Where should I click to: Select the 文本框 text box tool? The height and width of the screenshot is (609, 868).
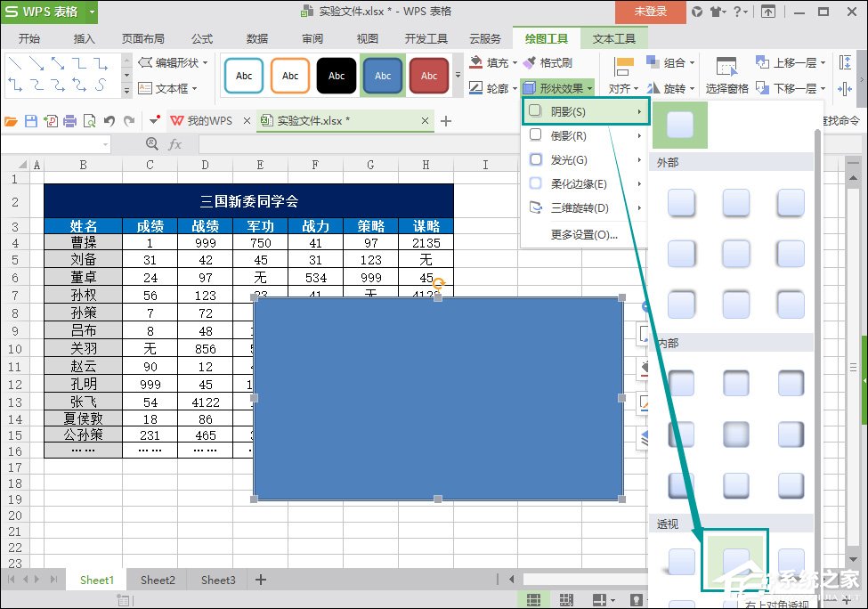click(169, 87)
